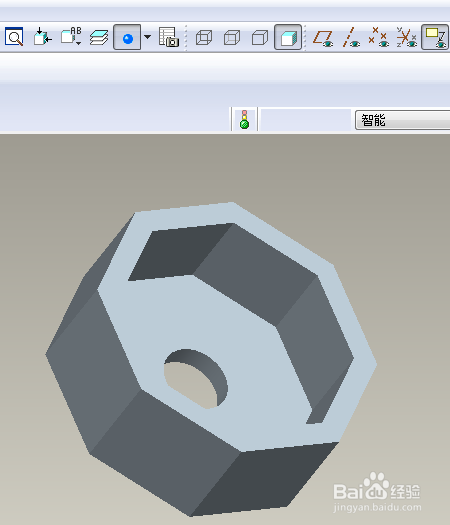Open the layers icon
This screenshot has height=525, width=450.
tap(99, 37)
